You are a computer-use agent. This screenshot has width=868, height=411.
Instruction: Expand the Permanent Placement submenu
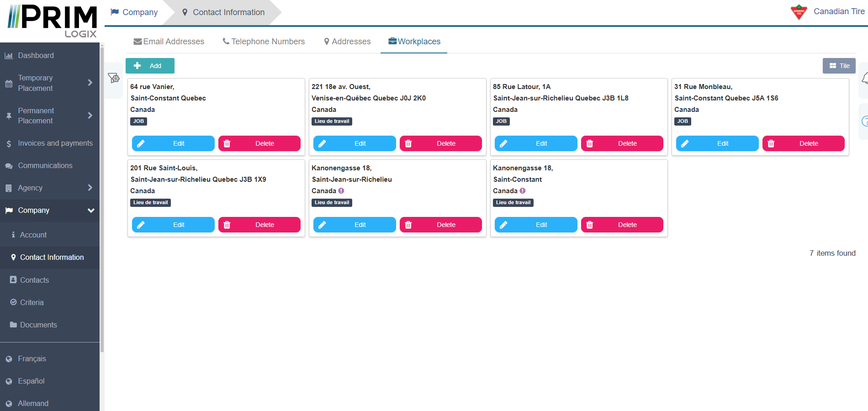[x=90, y=116]
